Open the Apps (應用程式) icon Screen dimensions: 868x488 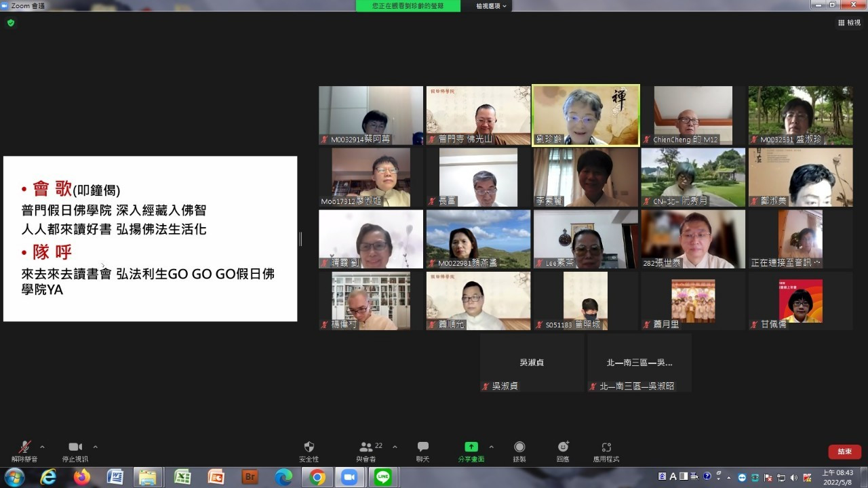pos(606,447)
